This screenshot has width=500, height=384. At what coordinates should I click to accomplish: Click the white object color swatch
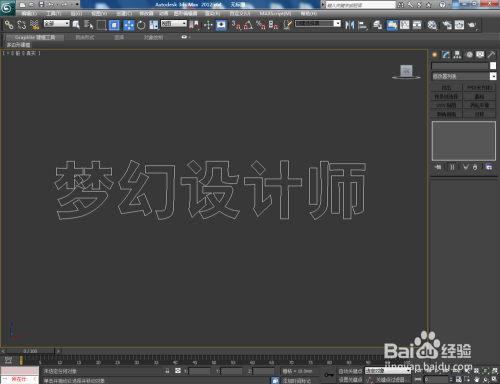pyautogui.click(x=493, y=66)
